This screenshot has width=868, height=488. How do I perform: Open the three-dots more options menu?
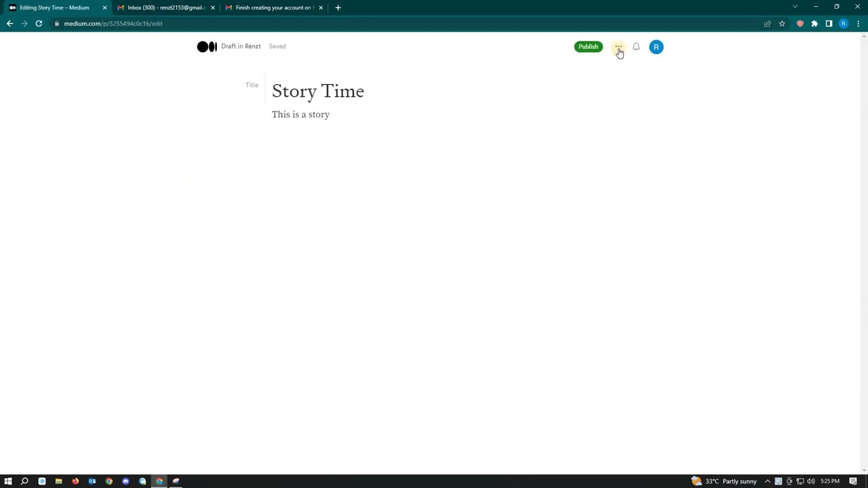618,47
